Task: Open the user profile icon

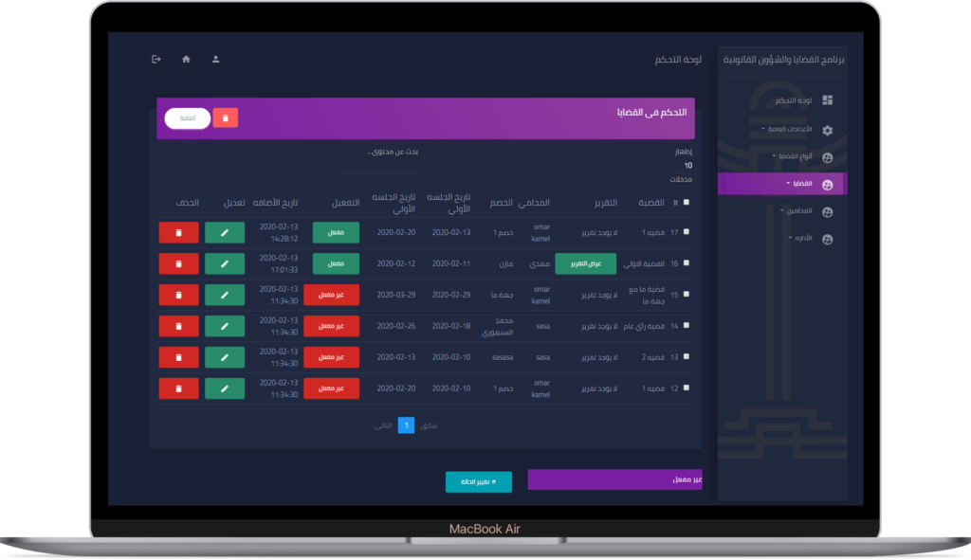Action: click(216, 60)
